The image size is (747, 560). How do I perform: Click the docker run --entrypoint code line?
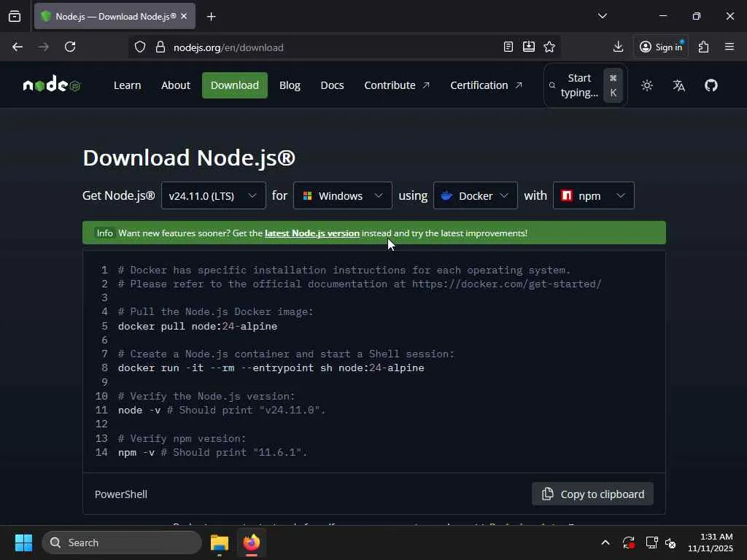tap(271, 368)
